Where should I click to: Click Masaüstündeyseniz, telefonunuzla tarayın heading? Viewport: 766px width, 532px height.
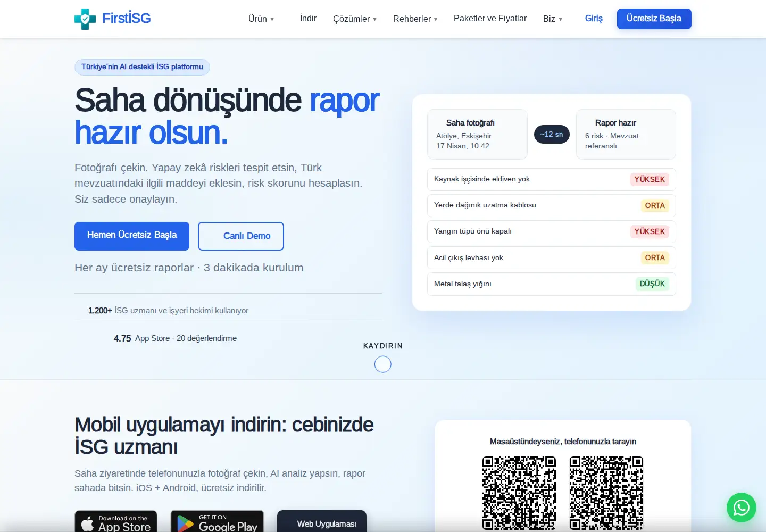pyautogui.click(x=563, y=442)
